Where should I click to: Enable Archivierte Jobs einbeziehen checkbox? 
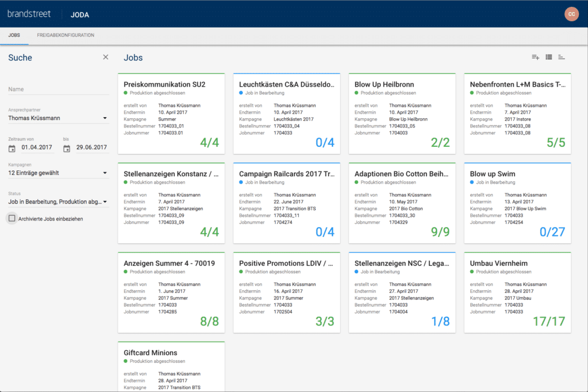click(x=12, y=218)
